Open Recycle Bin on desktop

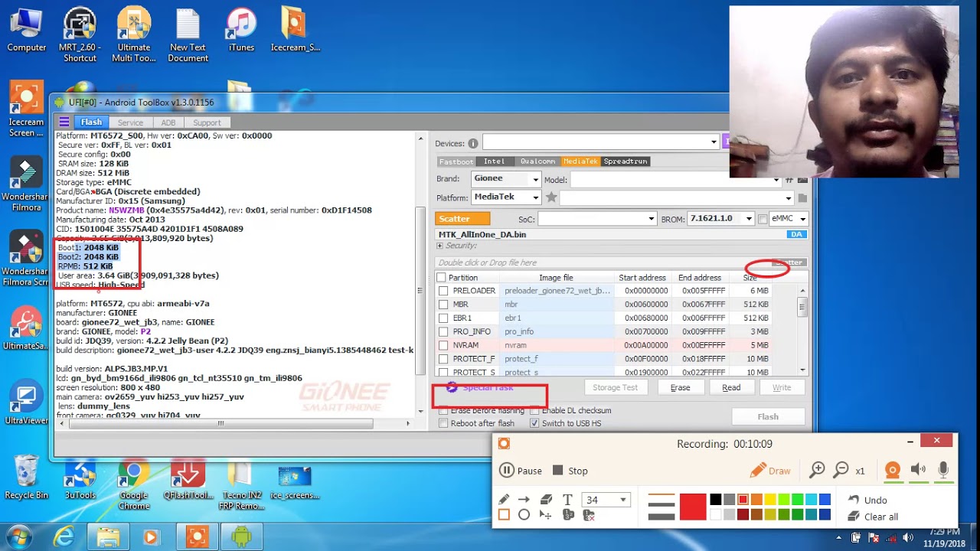(x=27, y=479)
